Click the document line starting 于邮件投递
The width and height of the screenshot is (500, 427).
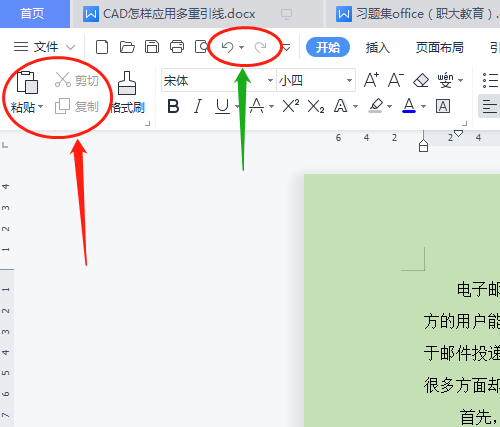(462, 353)
